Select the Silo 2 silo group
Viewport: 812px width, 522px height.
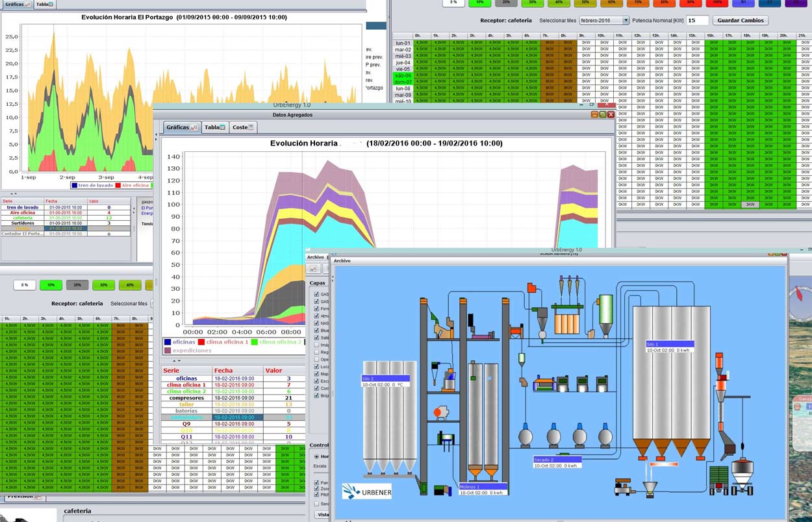tap(390, 417)
